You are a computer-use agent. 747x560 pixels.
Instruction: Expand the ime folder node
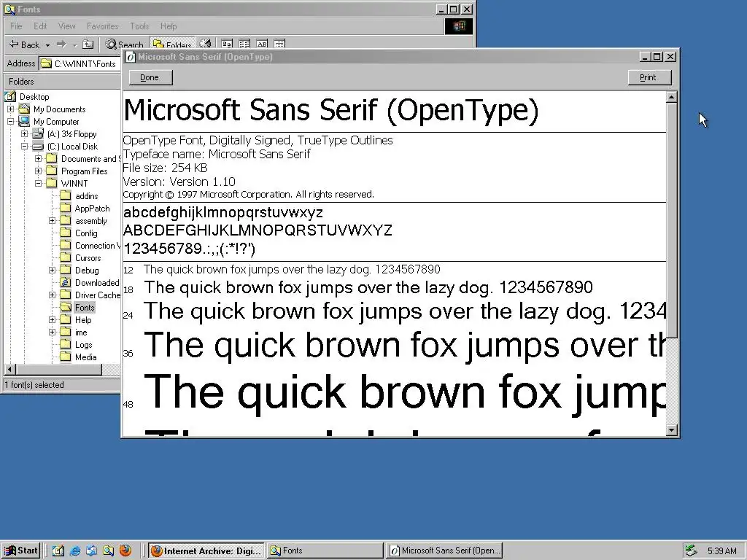52,332
